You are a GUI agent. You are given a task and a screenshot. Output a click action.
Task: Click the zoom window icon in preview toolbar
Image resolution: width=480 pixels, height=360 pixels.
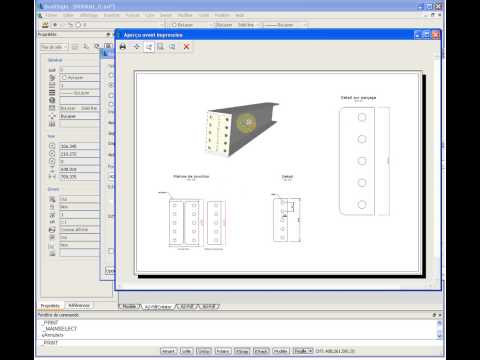[161, 47]
